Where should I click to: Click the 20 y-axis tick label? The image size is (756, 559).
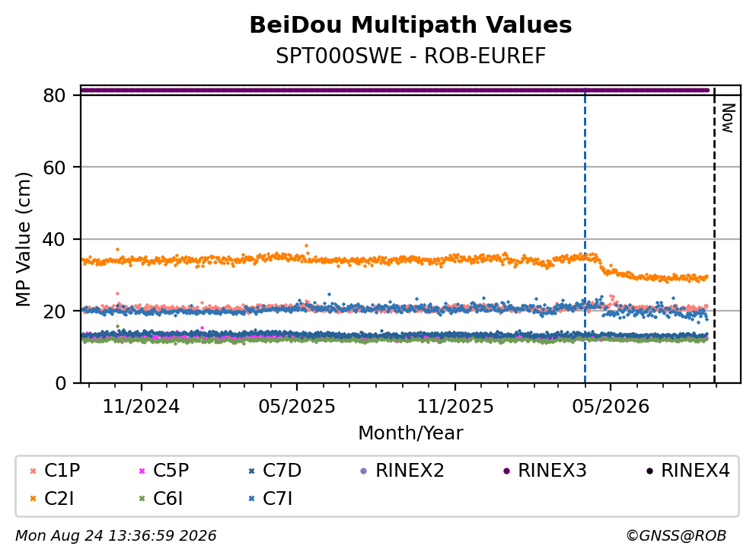pyautogui.click(x=55, y=311)
